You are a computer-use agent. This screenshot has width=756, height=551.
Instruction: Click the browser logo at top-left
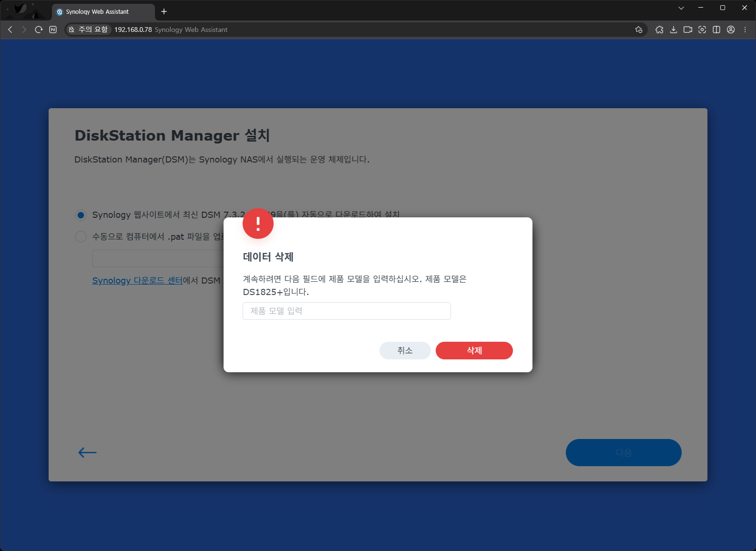tap(20, 9)
